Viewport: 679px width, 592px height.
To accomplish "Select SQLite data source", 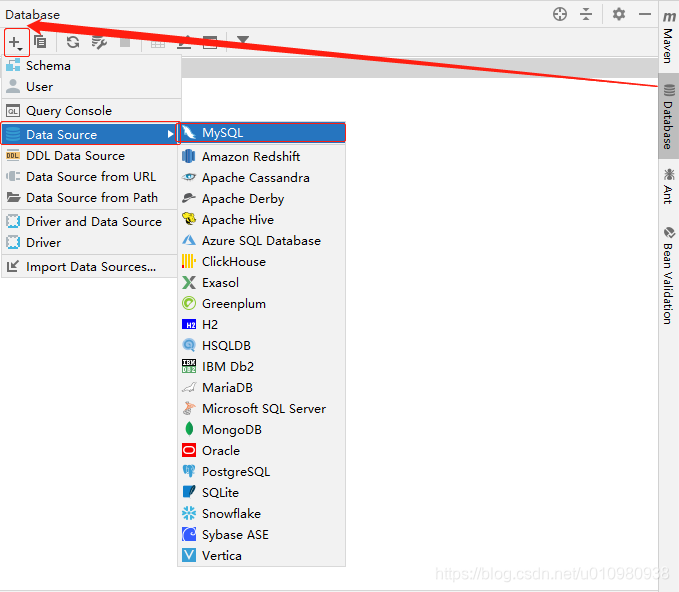I will click(x=262, y=493).
